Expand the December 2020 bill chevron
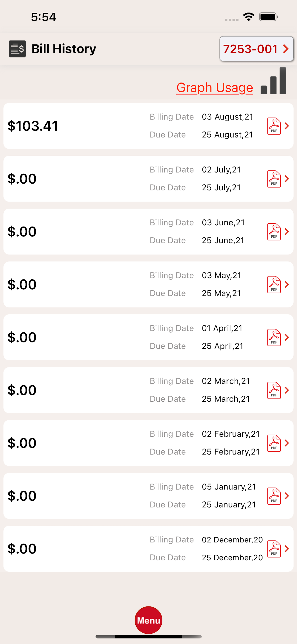Viewport: 297px width, 644px height. 287,549
